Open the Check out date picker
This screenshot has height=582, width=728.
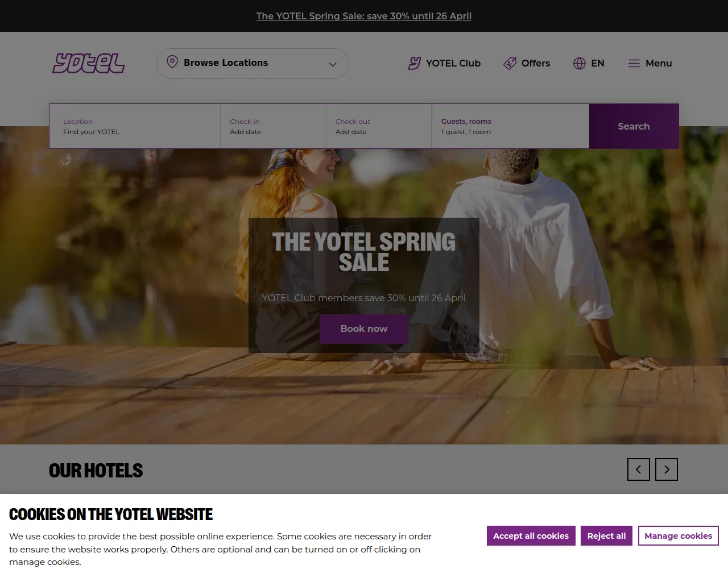379,126
